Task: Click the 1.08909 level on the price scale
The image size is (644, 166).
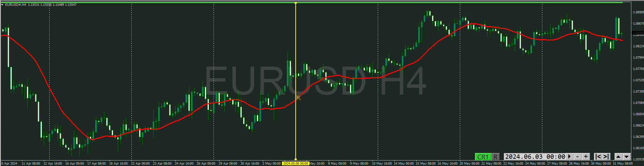Action: tap(638, 12)
